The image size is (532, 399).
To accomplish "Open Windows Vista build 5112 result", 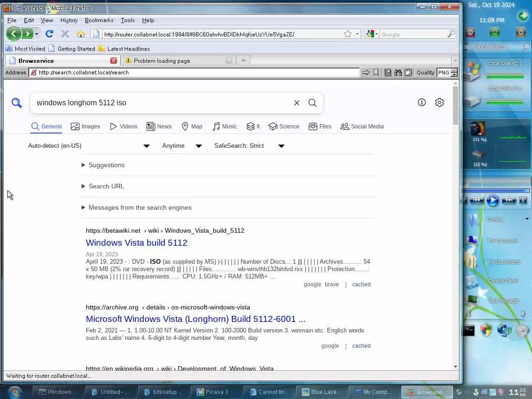I will point(136,242).
